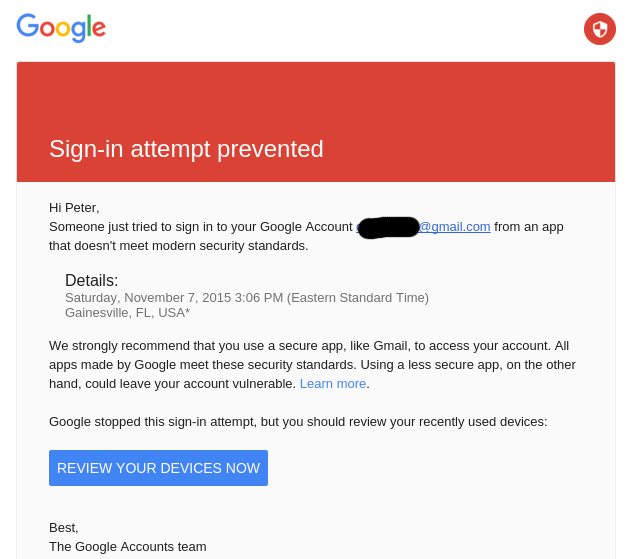Click the We strongly recommend paragraph
Viewport: 644px width, 559px height.
pos(312,365)
